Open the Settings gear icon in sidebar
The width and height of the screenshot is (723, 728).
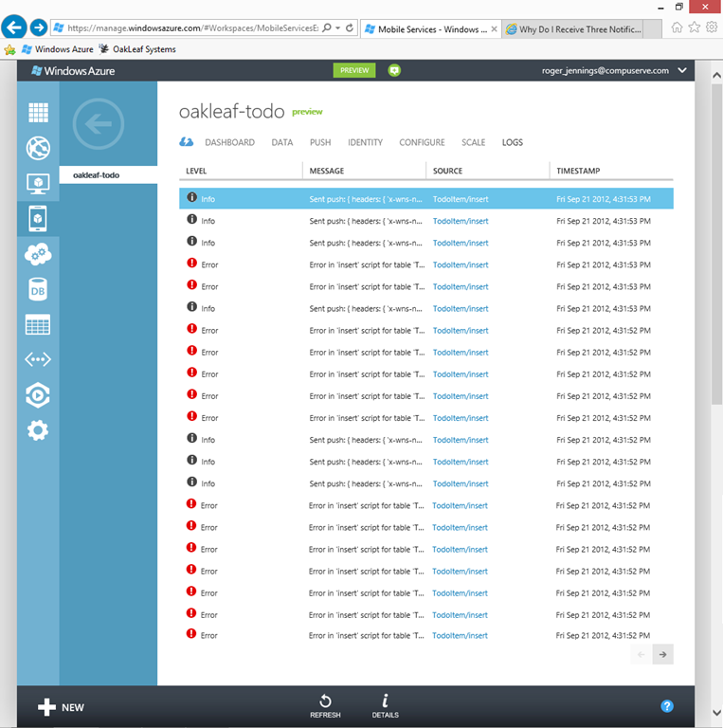[38, 430]
